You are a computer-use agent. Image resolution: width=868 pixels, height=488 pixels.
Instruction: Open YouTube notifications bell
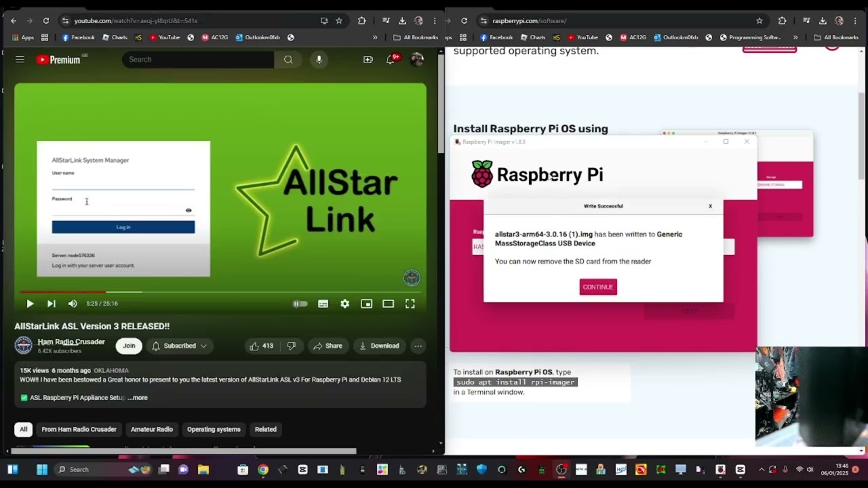tap(391, 60)
